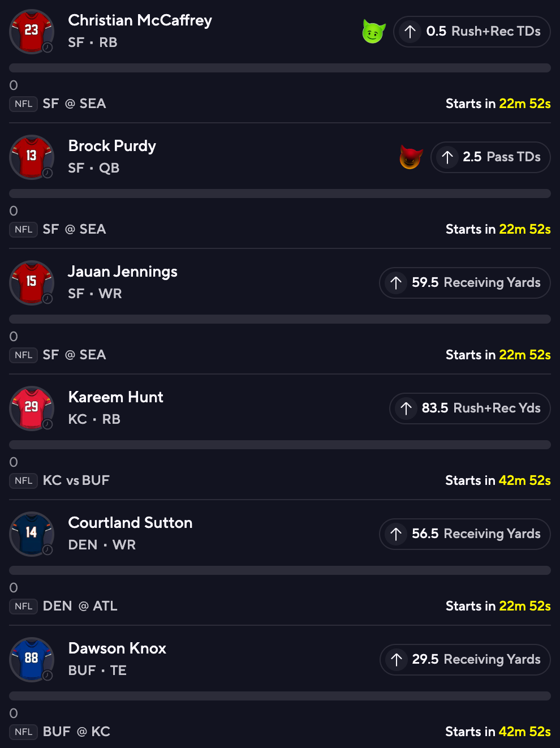This screenshot has height=748, width=560.
Task: Select the 0.5 Rush+Rec TDs pick pill
Action: coord(472,32)
